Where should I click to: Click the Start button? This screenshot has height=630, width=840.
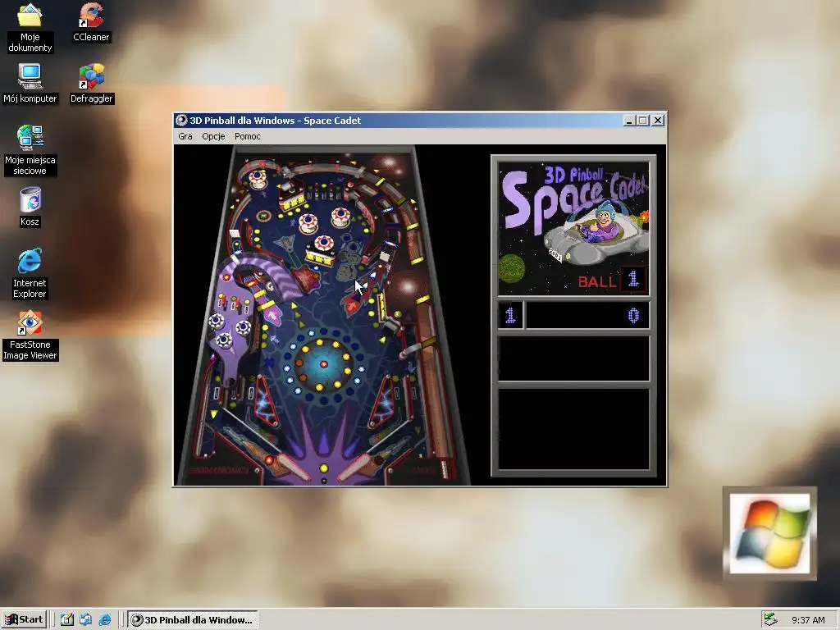coord(24,620)
